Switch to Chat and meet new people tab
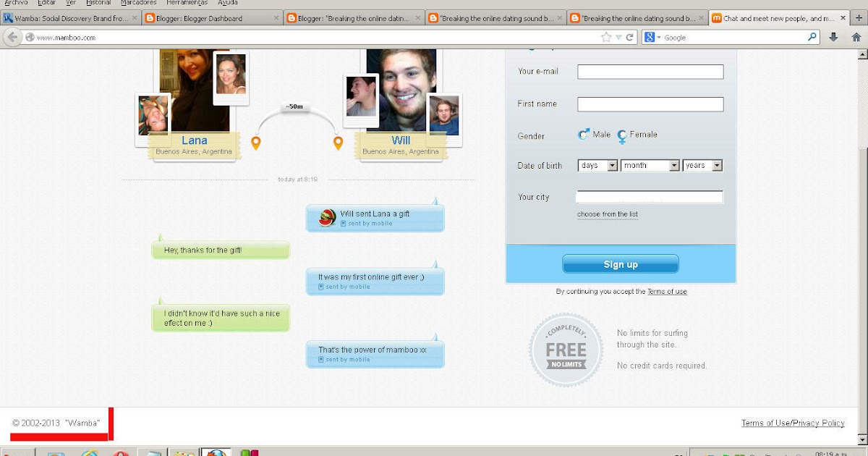Viewport: 868px width, 456px height. [x=779, y=19]
